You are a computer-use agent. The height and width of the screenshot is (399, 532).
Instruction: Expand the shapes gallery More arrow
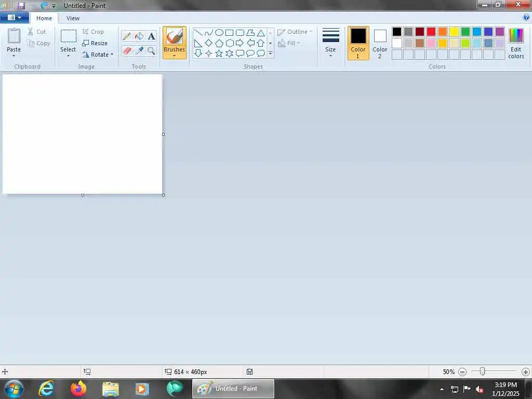[x=270, y=54]
